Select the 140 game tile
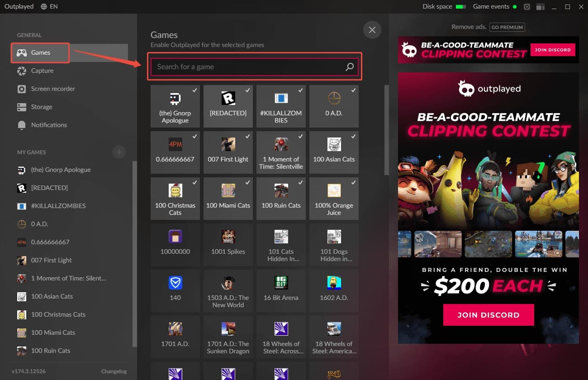This screenshot has width=588, height=380. (x=175, y=291)
